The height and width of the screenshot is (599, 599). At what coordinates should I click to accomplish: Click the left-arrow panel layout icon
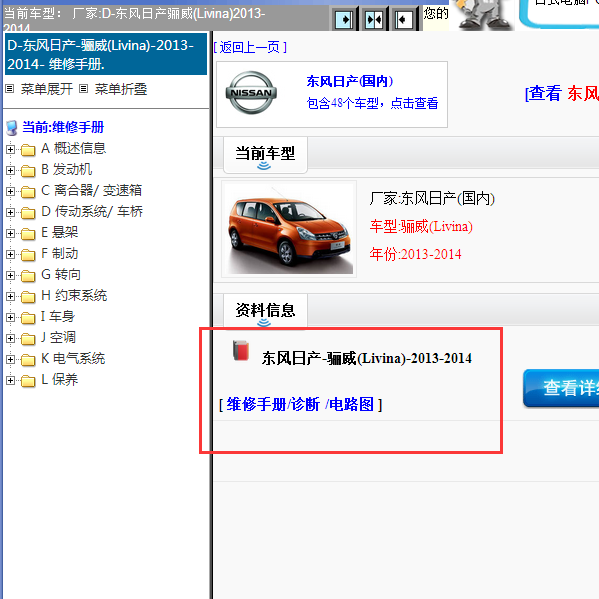(404, 19)
